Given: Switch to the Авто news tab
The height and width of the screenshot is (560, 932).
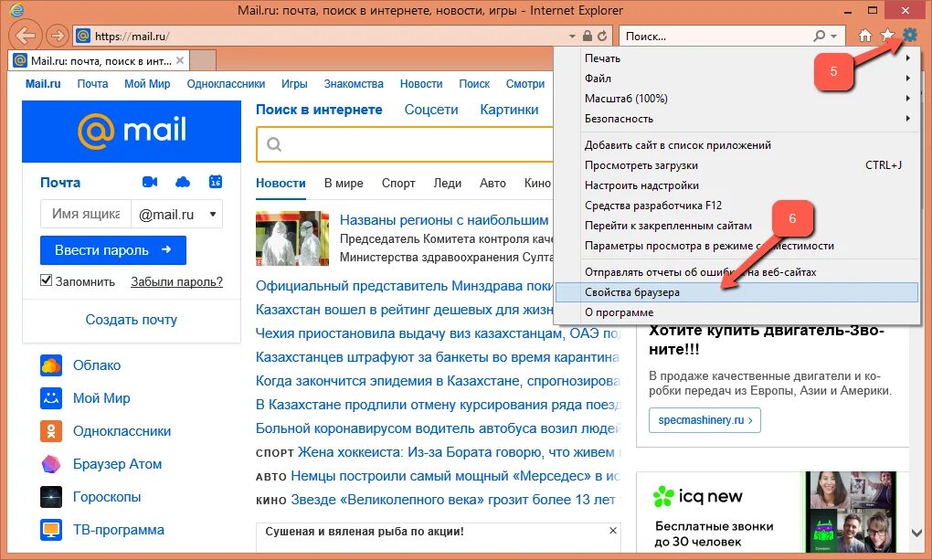Looking at the screenshot, I should click(492, 183).
